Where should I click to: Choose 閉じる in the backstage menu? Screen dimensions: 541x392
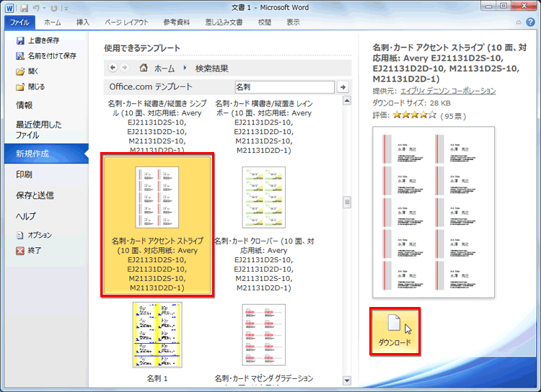tap(30, 86)
